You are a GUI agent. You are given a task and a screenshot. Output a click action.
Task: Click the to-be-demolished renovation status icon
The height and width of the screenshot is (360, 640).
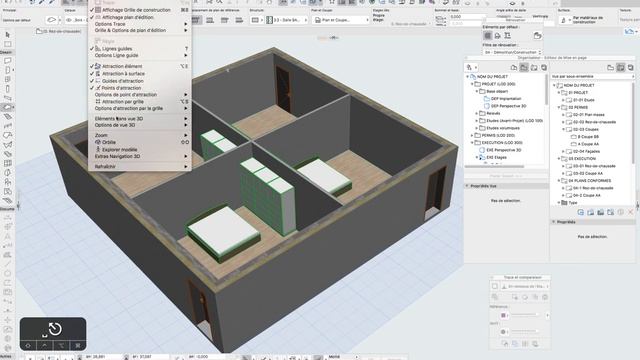pyautogui.click(x=497, y=36)
